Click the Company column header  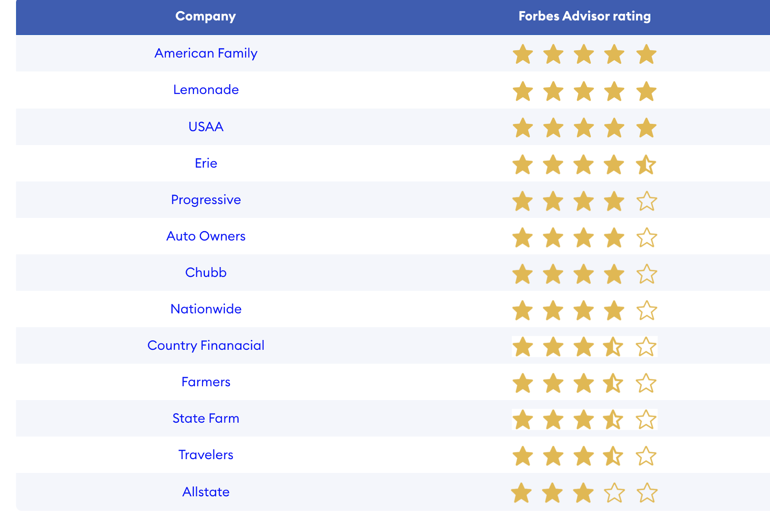[206, 16]
